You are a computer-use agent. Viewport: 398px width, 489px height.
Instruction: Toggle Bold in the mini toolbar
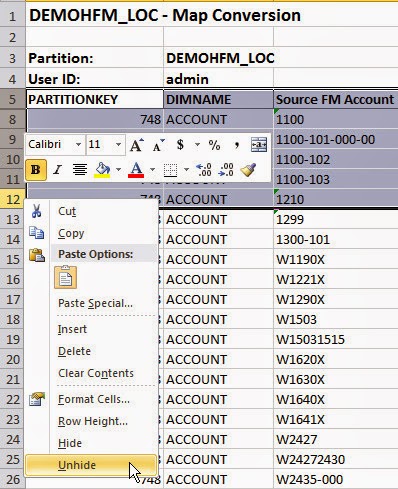click(x=36, y=170)
